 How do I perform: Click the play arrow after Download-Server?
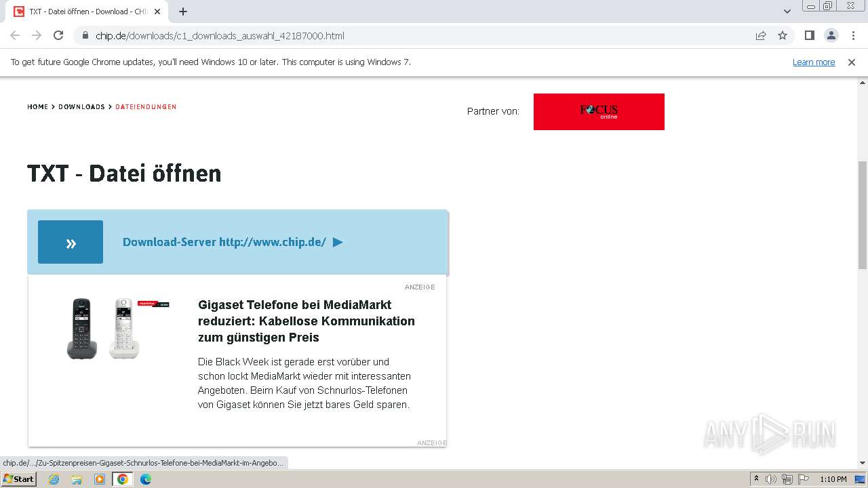coord(338,242)
